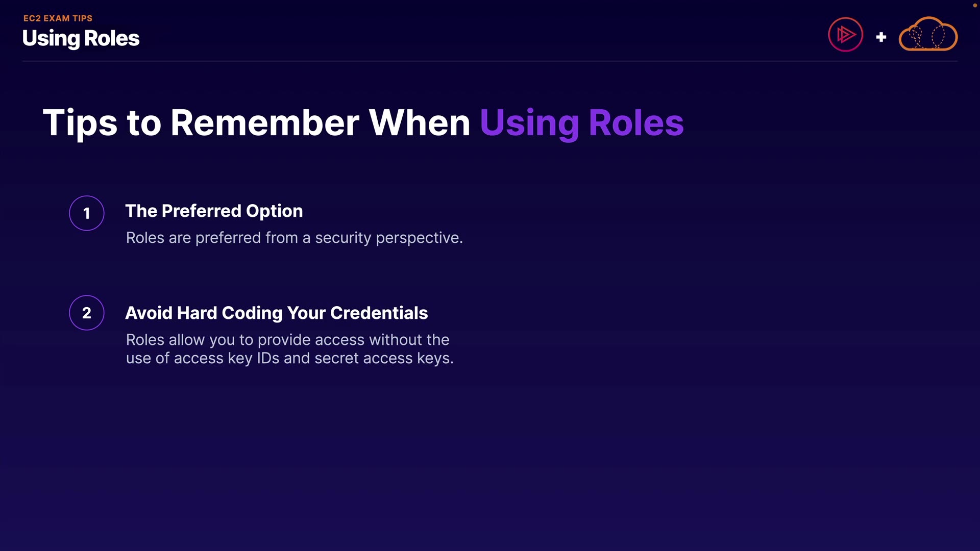This screenshot has height=551, width=980.
Task: Click the line "Roles allow you to provide access"
Action: (287, 340)
